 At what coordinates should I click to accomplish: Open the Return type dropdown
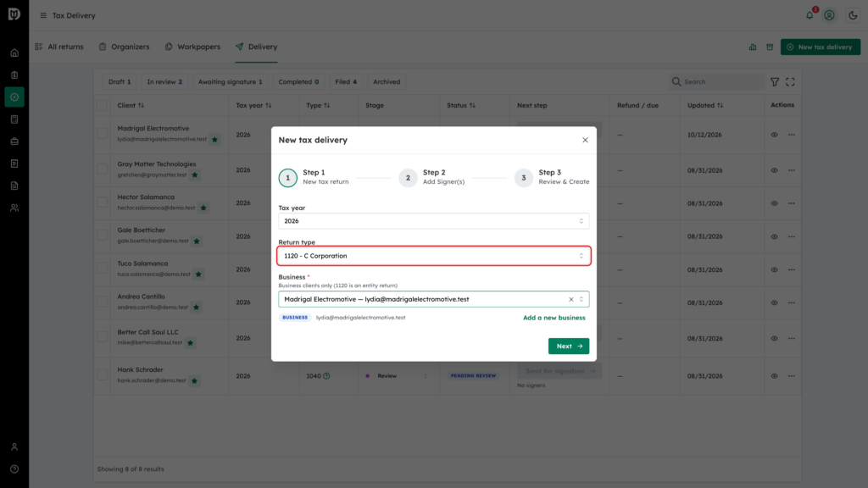click(433, 256)
